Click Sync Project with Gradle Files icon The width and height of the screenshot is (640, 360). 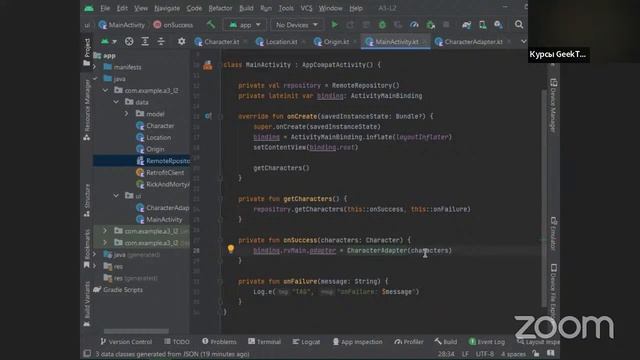[x=467, y=25]
